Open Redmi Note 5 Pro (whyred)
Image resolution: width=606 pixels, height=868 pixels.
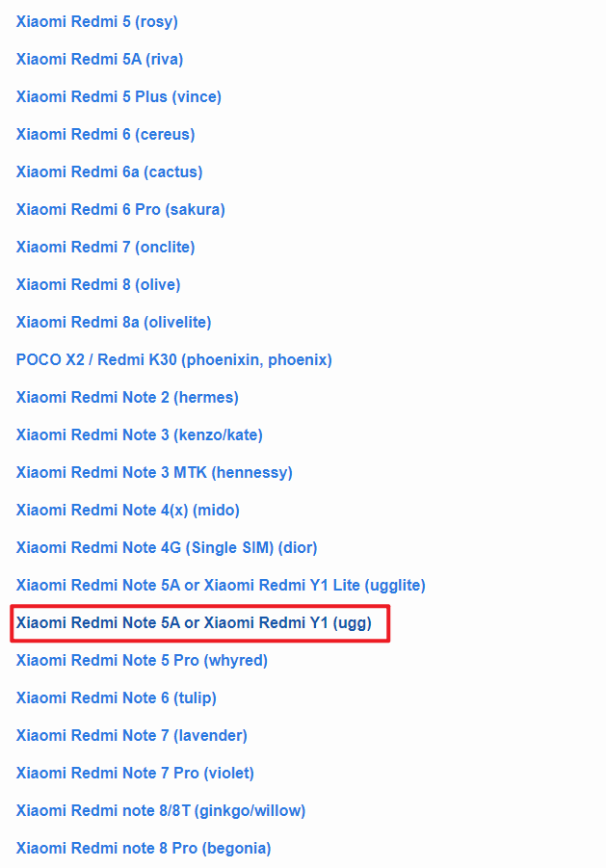pyautogui.click(x=142, y=661)
